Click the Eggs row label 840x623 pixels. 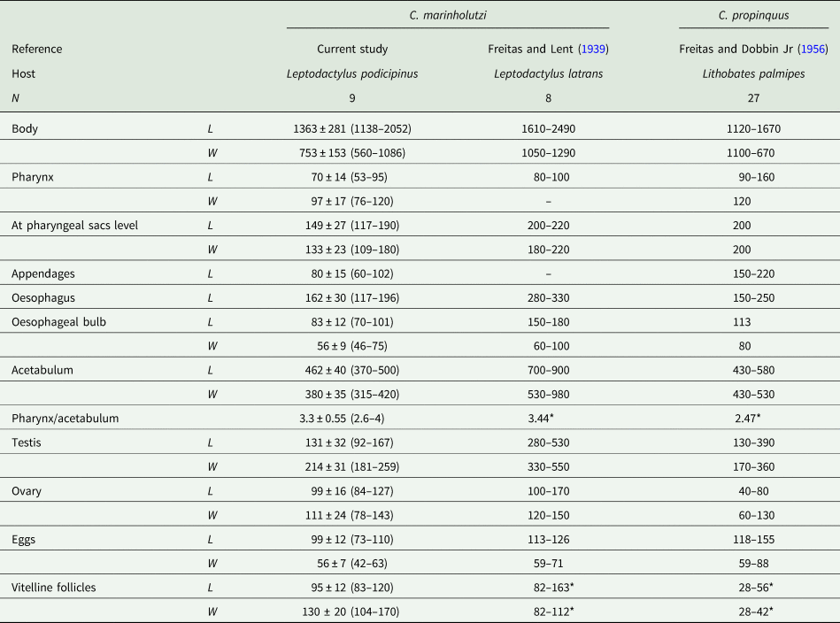(25, 535)
